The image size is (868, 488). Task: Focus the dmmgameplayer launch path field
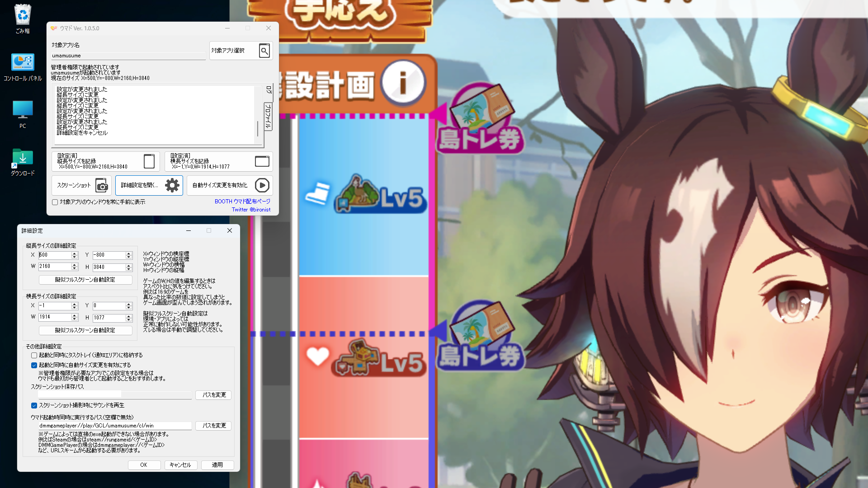coord(115,426)
